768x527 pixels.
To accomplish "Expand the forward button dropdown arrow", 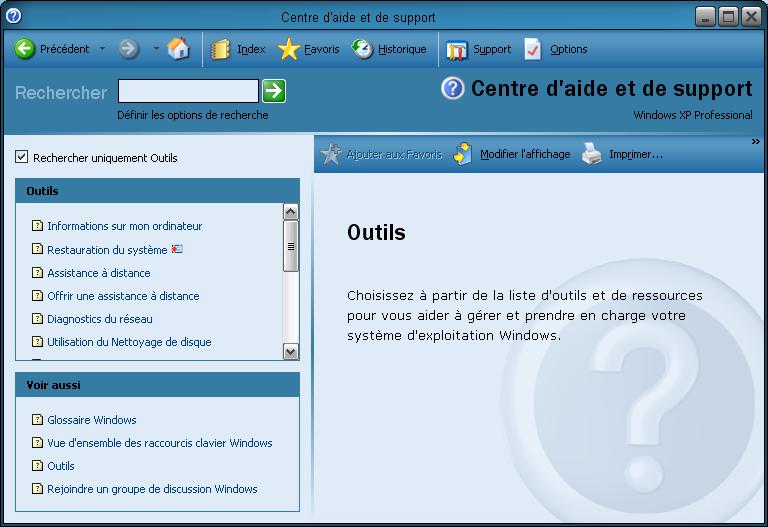I will pyautogui.click(x=155, y=49).
